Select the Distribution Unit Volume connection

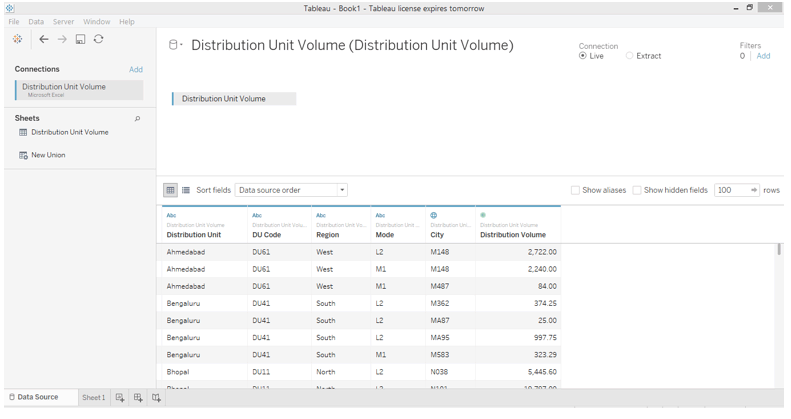coord(79,90)
